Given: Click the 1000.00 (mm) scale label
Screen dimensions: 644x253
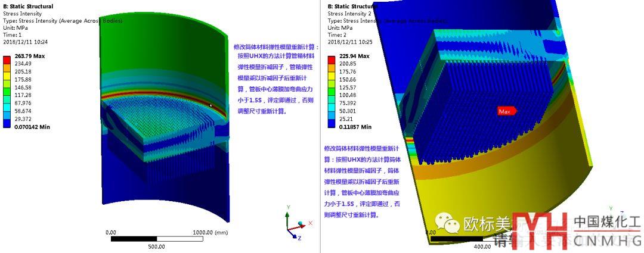Looking at the screenshot, I should 210,232.
